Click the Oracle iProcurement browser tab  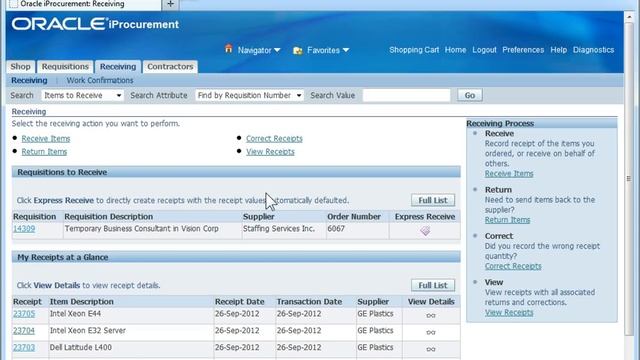(84, 4)
